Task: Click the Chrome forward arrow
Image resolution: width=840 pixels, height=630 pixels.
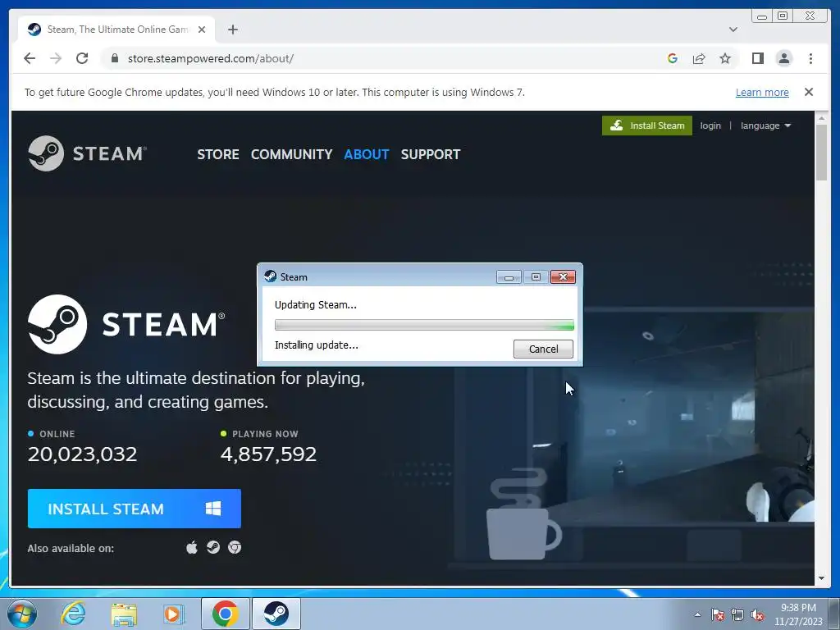Action: (56, 58)
